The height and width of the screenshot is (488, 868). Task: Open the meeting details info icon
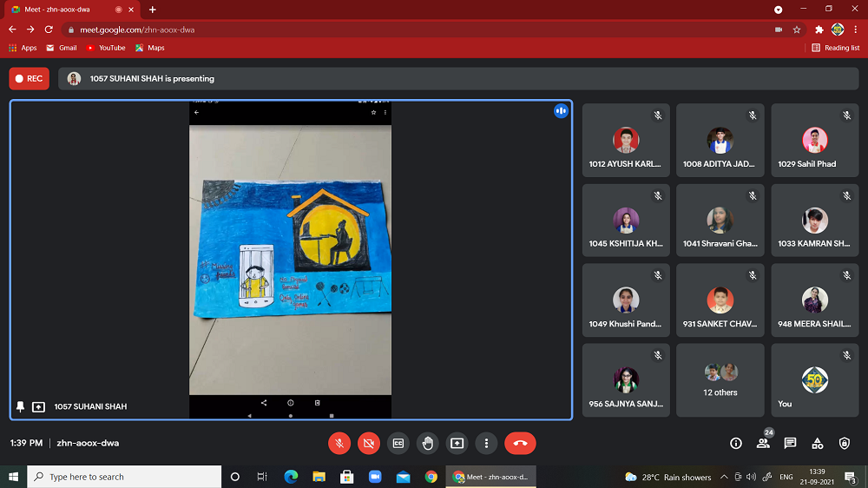736,443
